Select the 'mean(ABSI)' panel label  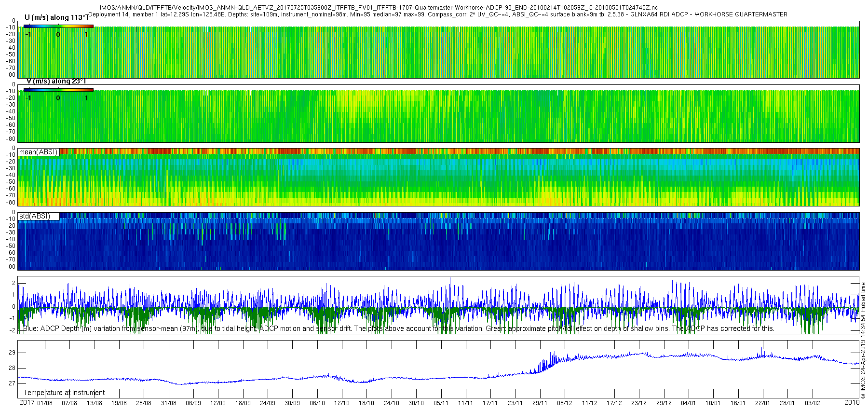coord(39,152)
